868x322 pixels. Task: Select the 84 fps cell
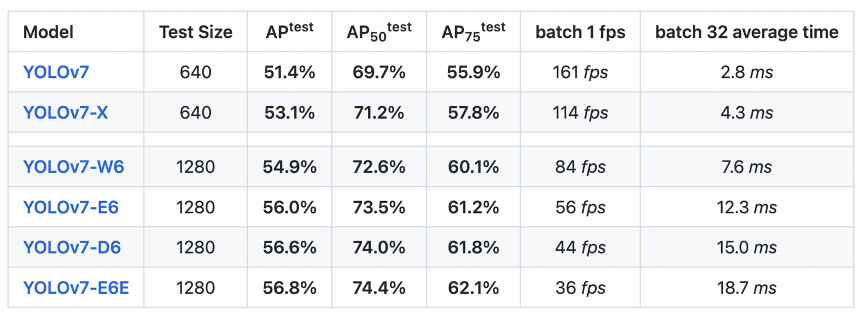pyautogui.click(x=580, y=167)
